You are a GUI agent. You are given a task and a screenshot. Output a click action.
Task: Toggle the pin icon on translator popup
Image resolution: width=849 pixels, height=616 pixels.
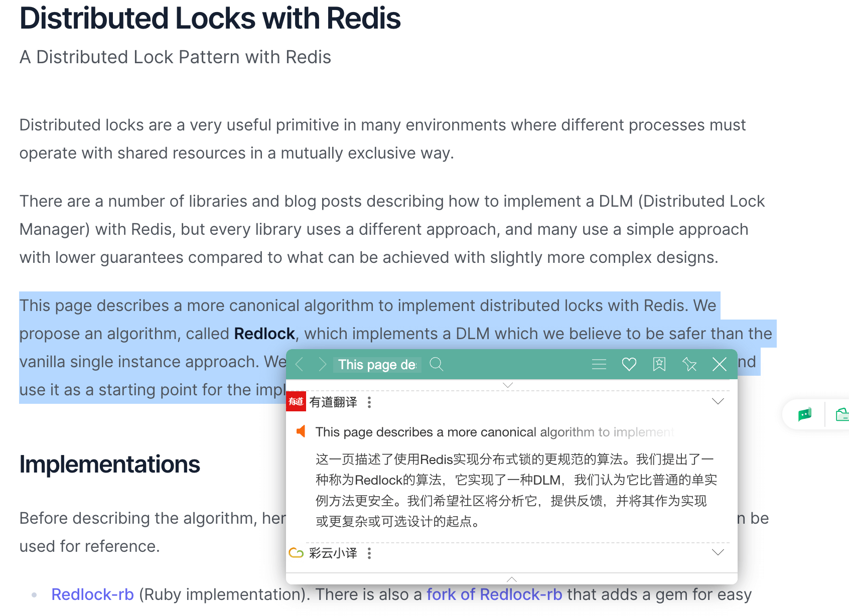click(689, 364)
